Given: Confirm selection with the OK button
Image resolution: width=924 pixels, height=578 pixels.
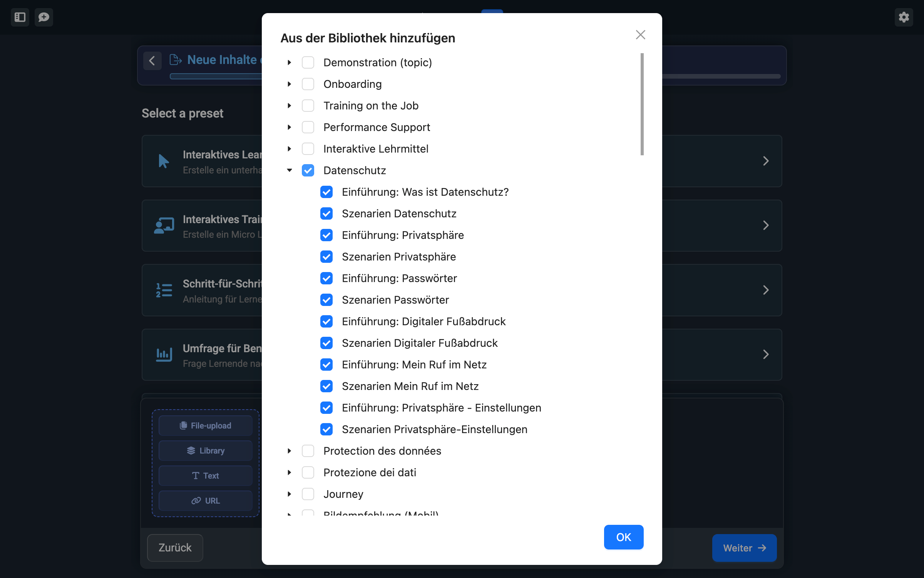Looking at the screenshot, I should point(623,537).
